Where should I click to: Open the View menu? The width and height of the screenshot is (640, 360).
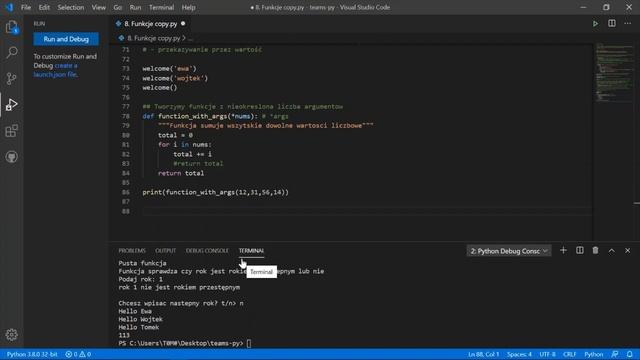point(99,7)
